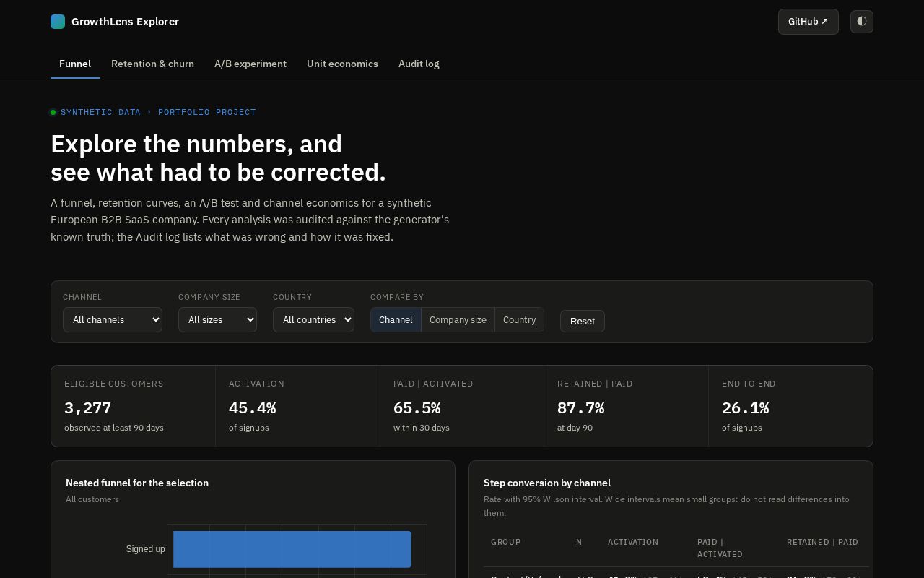
Task: Click the Group column header
Action: coord(506,542)
